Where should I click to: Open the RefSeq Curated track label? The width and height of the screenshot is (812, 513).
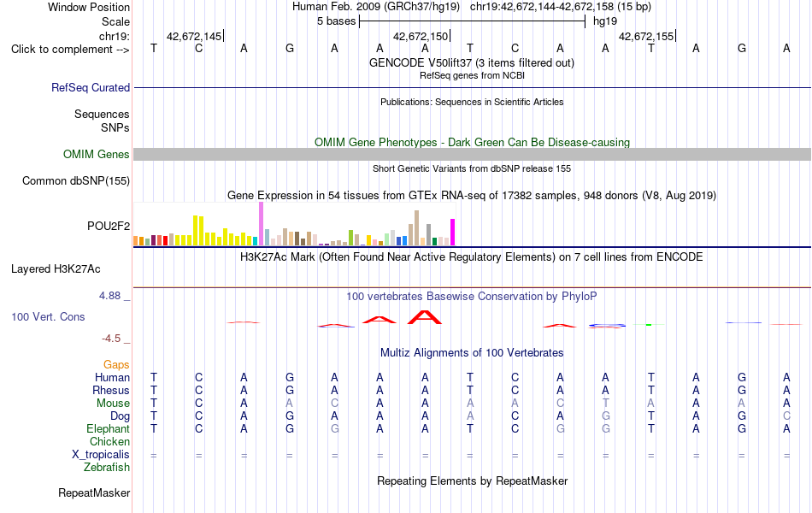[90, 87]
